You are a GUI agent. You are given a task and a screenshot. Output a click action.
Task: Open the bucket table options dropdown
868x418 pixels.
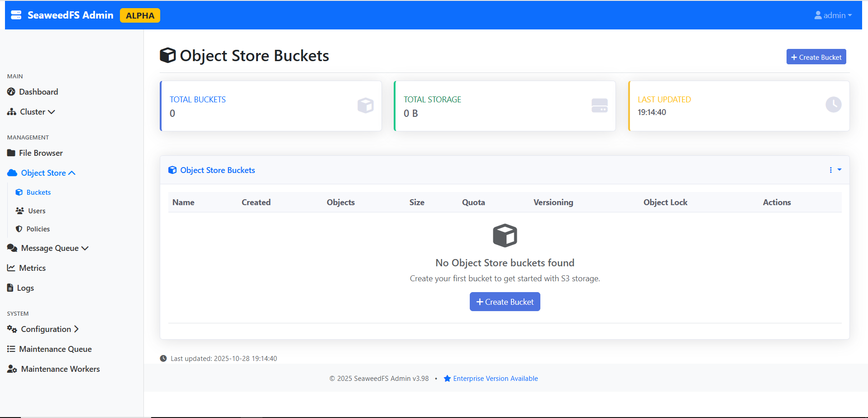tap(835, 170)
